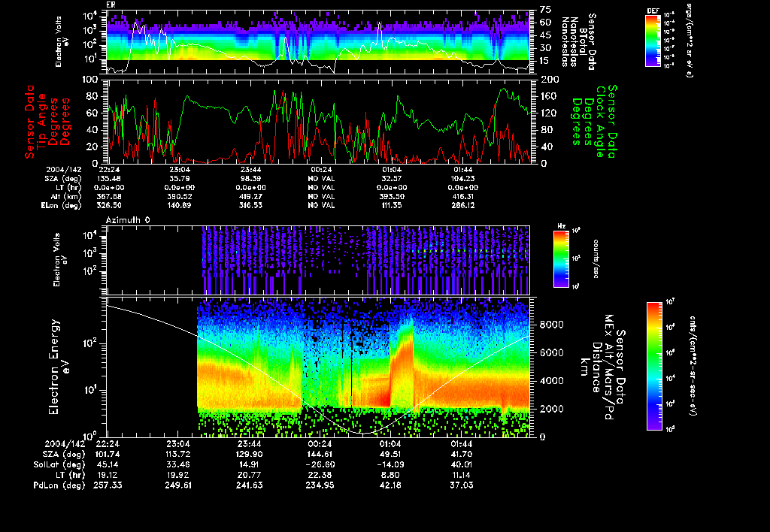
Task: Click the Azimuth 0 counts panel
Action: point(319,260)
